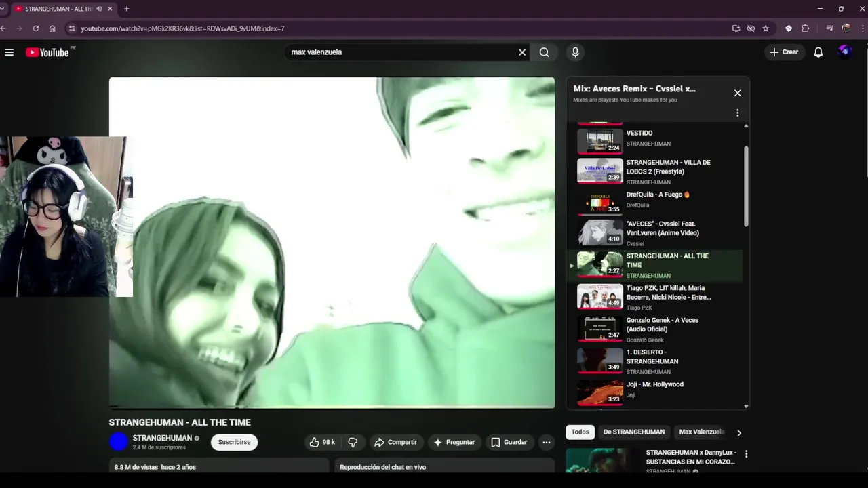This screenshot has width=868, height=488.
Task: Open the tab search dropdown
Action: point(3,9)
